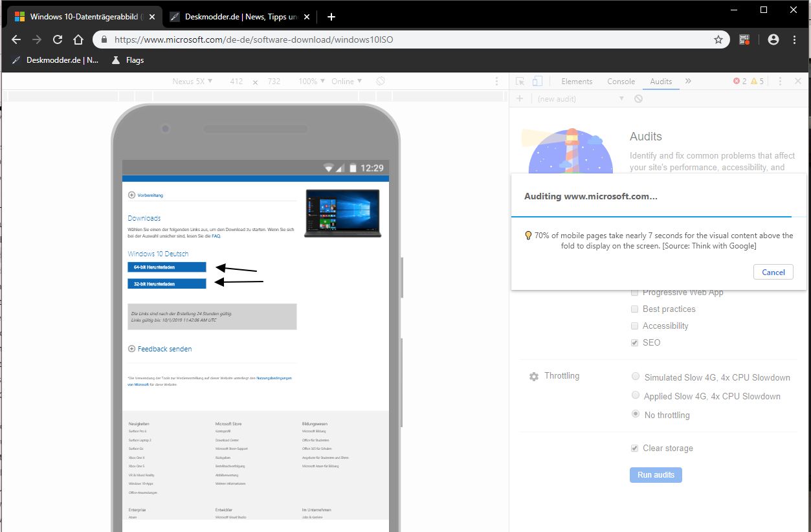
Task: Click the Windows laptop image
Action: point(342,213)
